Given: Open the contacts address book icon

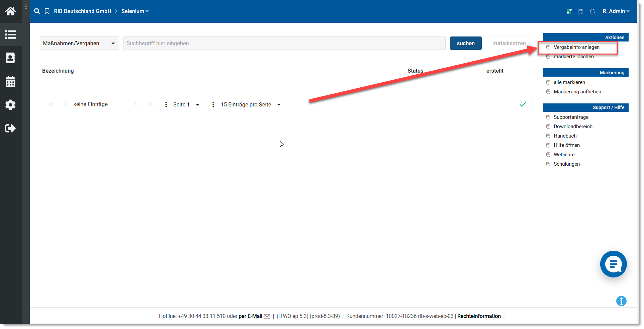Looking at the screenshot, I should pyautogui.click(x=10, y=58).
